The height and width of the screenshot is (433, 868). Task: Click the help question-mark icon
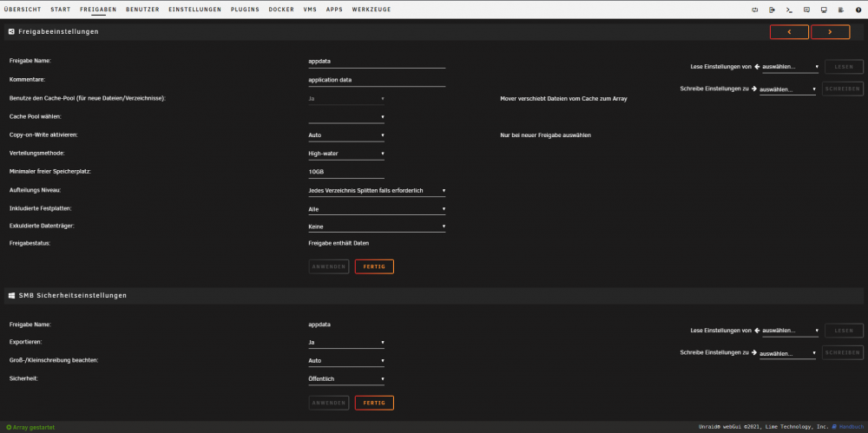(858, 10)
